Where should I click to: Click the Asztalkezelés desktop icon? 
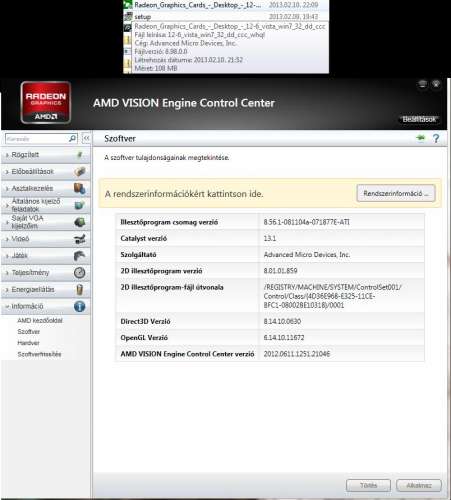80,188
